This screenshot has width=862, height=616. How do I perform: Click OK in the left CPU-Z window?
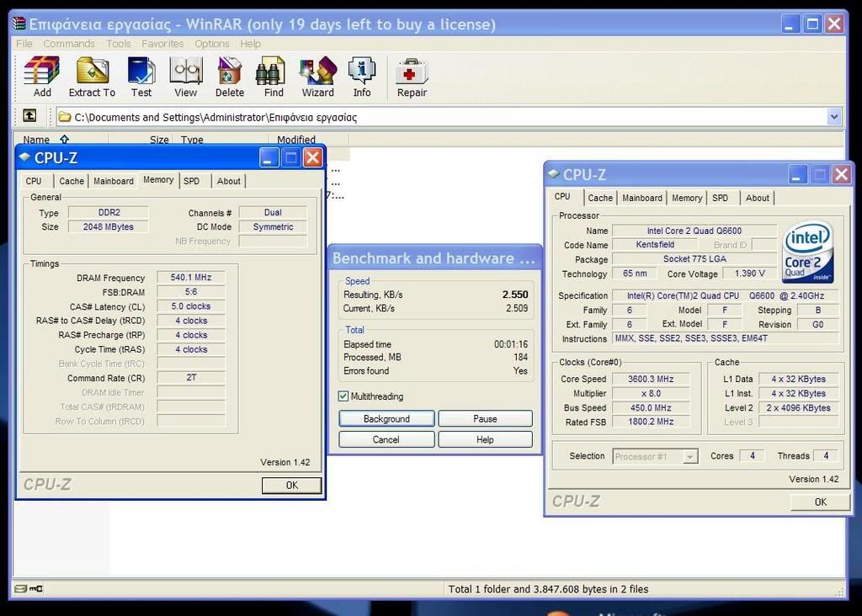[x=292, y=486]
